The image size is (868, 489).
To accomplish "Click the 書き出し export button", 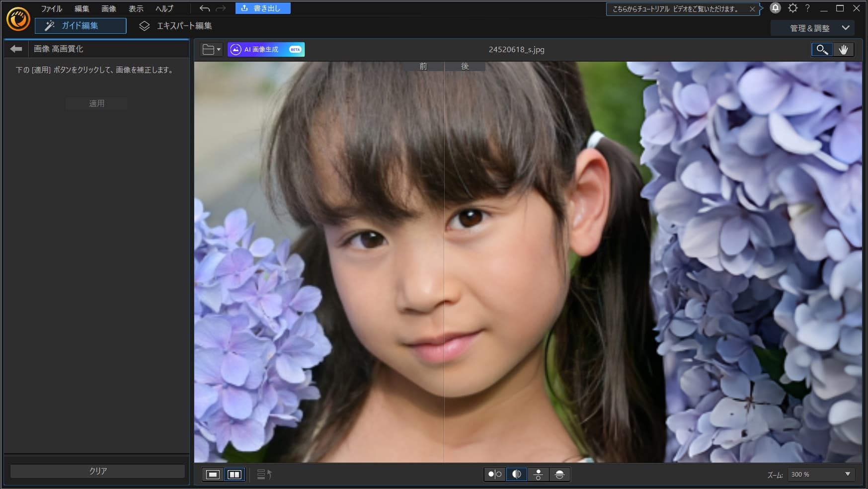I will coord(262,8).
